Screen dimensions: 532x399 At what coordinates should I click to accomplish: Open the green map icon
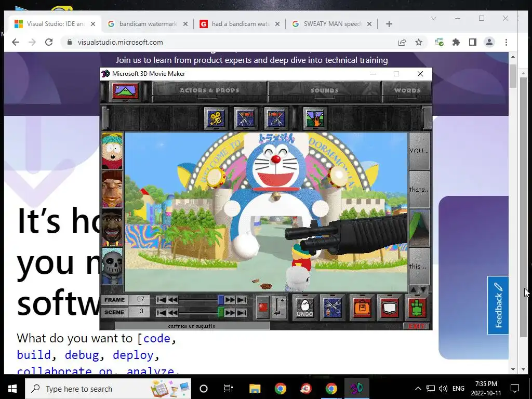[417, 307]
